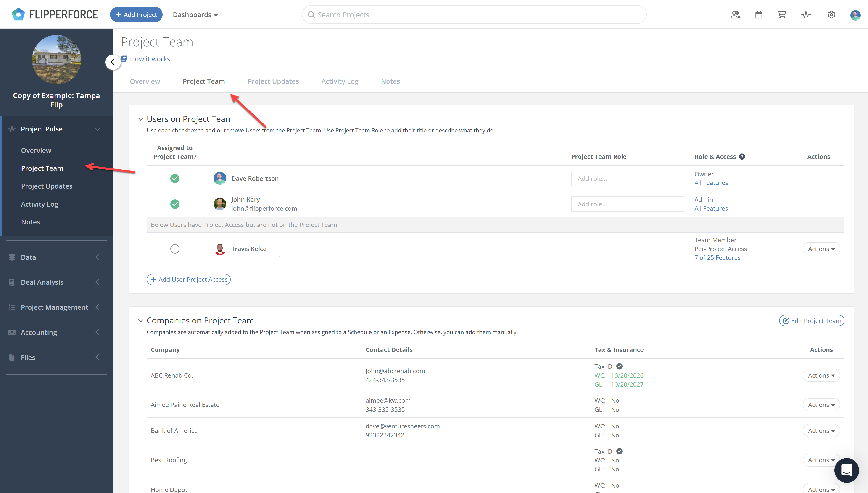
Task: Open Project Team in the sidebar
Action: click(x=42, y=168)
